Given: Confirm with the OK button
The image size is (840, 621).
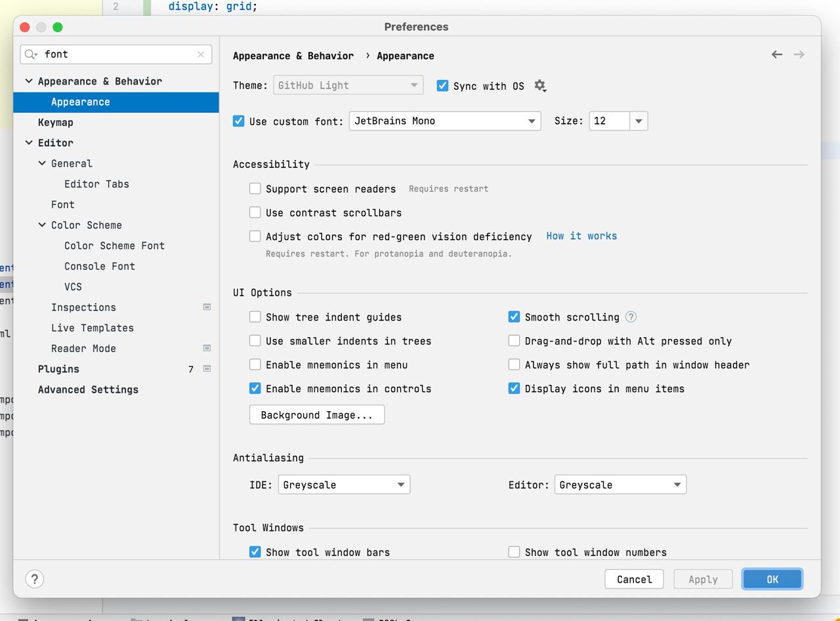Looking at the screenshot, I should [x=772, y=579].
